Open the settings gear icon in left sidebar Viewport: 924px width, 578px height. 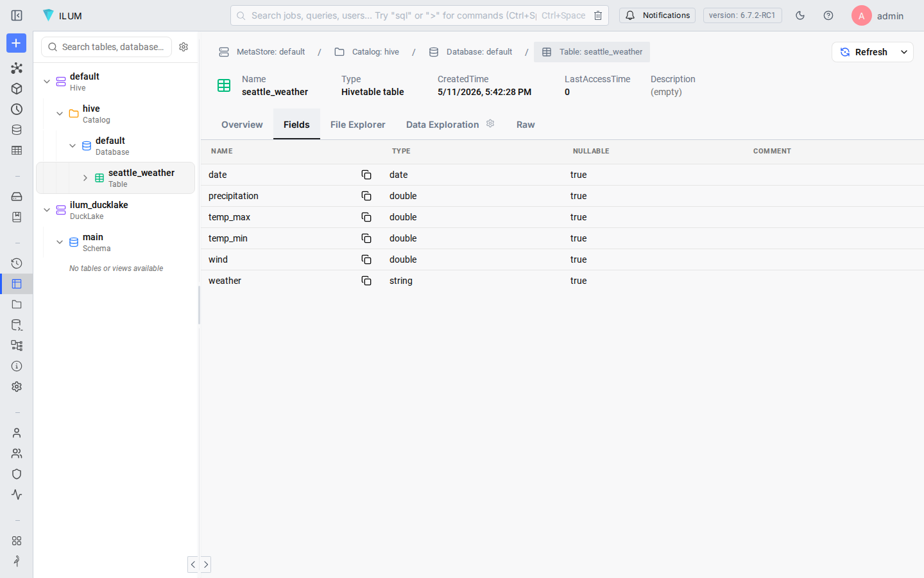tap(17, 387)
